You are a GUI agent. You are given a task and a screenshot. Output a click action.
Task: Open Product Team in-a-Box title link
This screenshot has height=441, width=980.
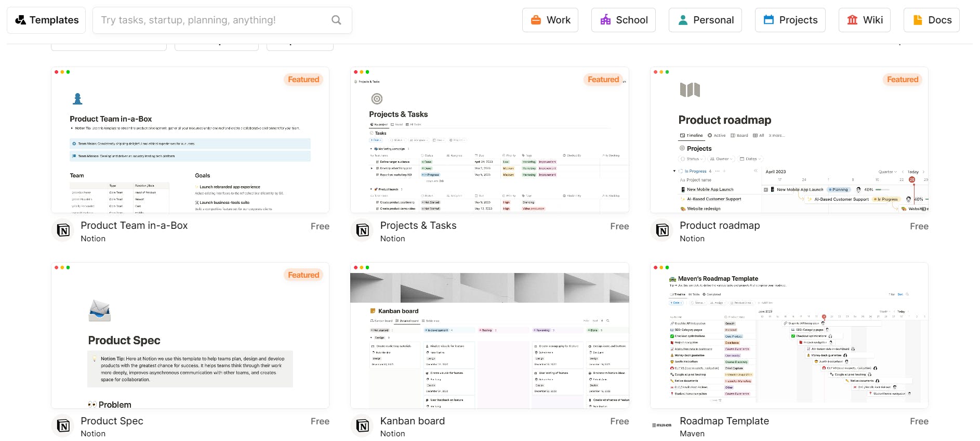134,225
